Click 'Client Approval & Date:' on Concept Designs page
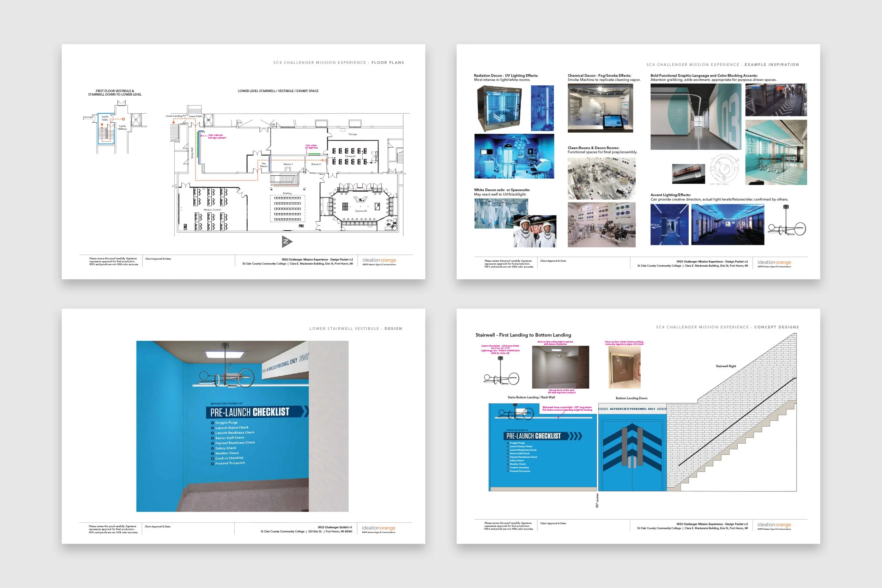 click(553, 523)
